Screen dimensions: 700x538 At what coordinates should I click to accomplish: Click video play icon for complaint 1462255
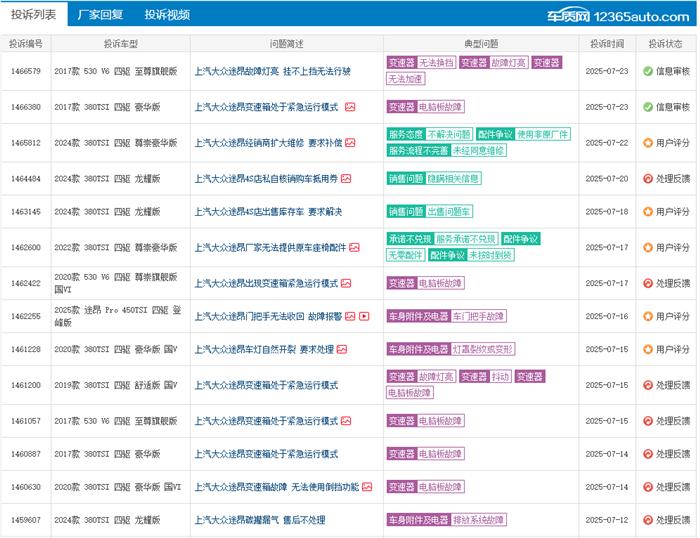click(364, 316)
